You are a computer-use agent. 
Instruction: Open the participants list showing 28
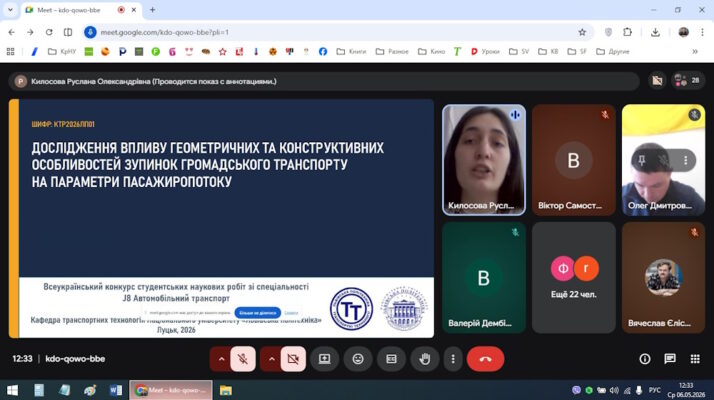coord(688,81)
